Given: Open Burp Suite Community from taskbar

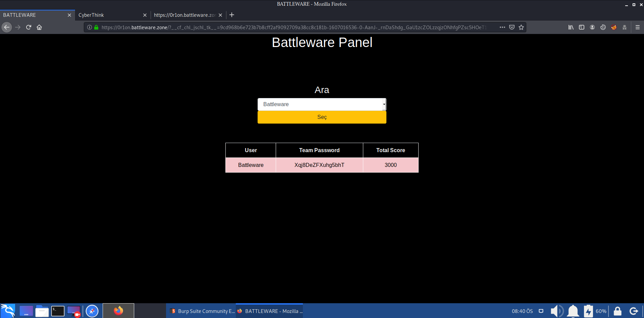Looking at the screenshot, I should click(x=202, y=311).
